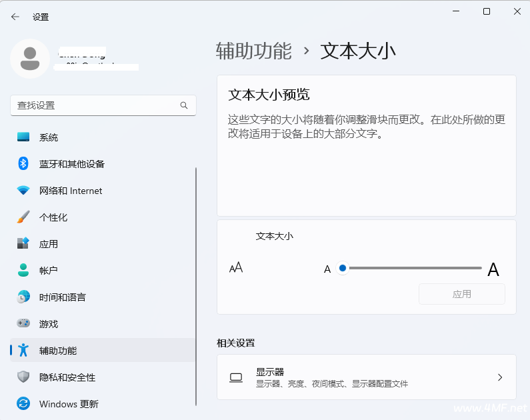Viewport: 530px width, 420px height.
Task: Click the 游戏 controller icon
Action: [23, 324]
